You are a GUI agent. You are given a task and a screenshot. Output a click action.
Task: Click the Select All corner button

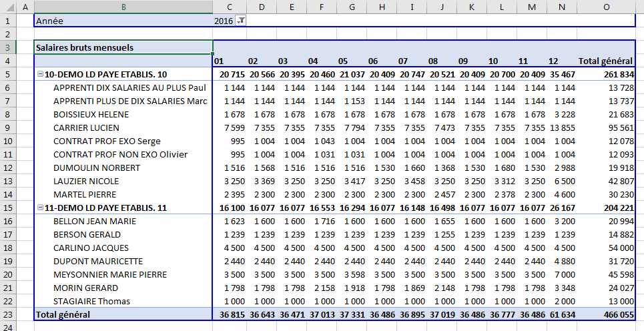tap(8, 7)
